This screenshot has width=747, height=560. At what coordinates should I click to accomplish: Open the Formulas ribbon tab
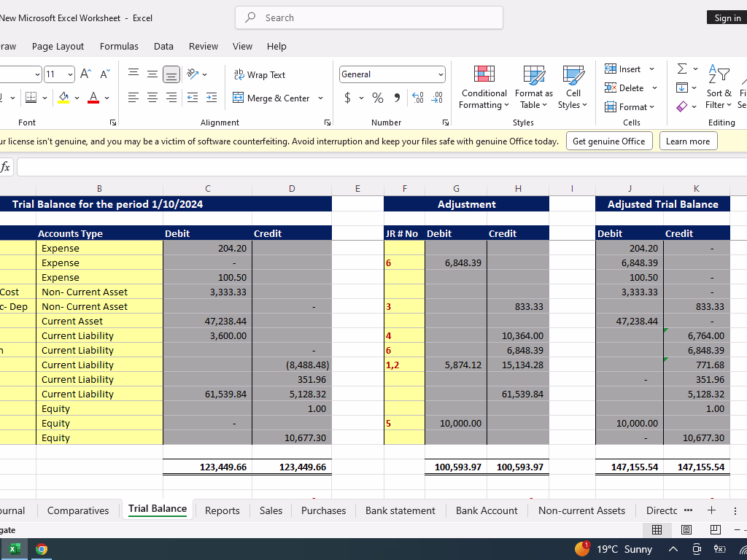pos(119,46)
